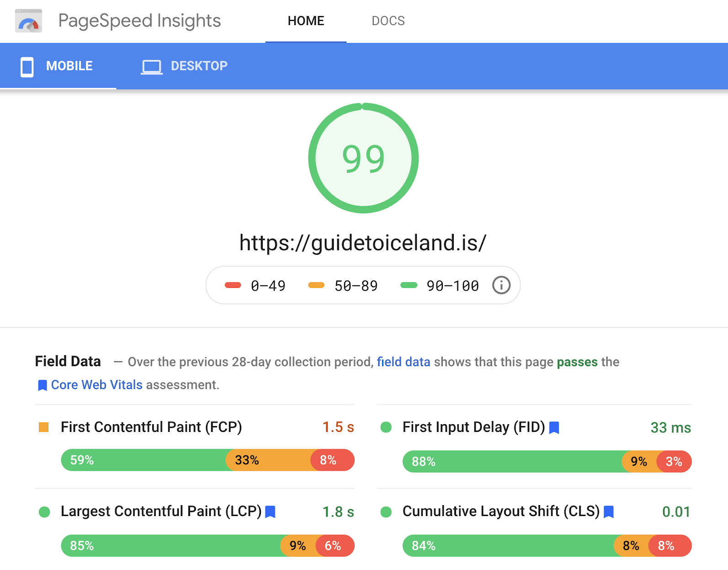Screen dimensions: 728x570
Task: Click the blue bookmark icon beside CLS
Action: (609, 512)
